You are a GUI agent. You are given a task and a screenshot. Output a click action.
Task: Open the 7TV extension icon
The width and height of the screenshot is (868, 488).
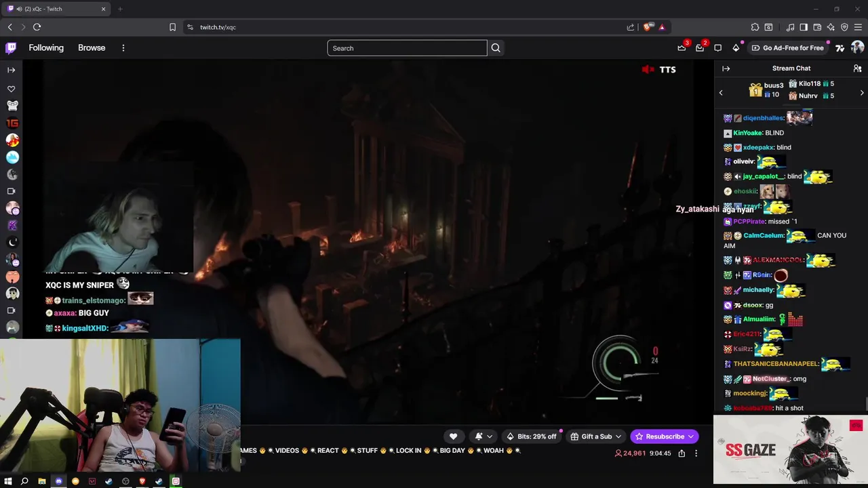click(x=840, y=48)
